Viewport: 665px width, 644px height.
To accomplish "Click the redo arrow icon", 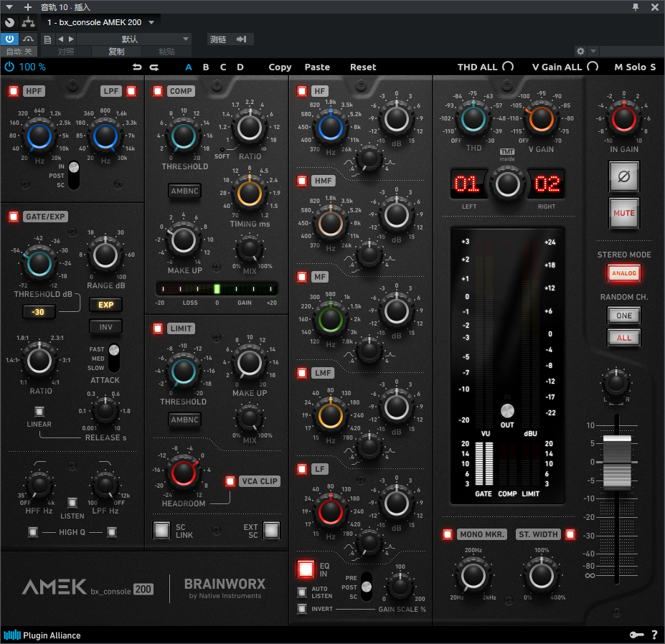I will pos(154,67).
